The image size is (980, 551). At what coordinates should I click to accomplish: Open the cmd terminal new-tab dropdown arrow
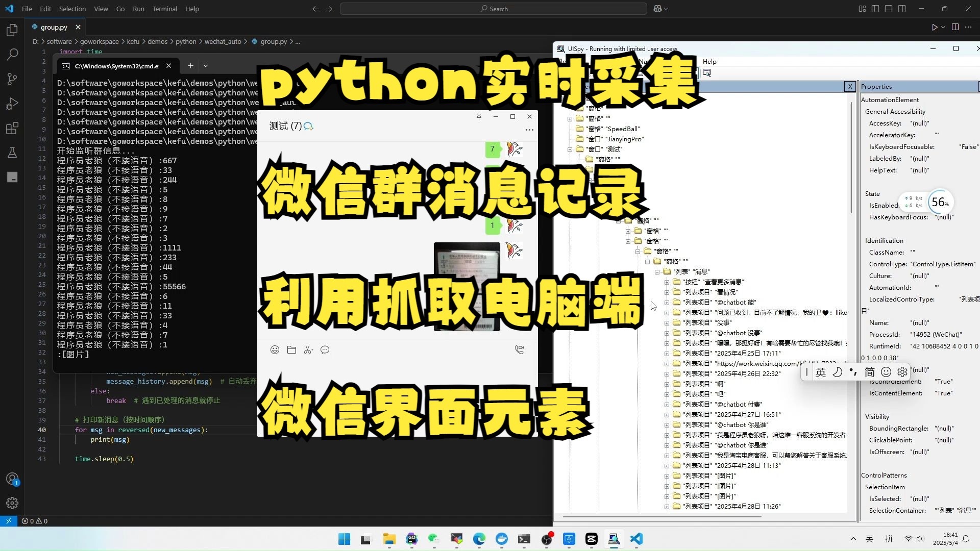click(206, 66)
